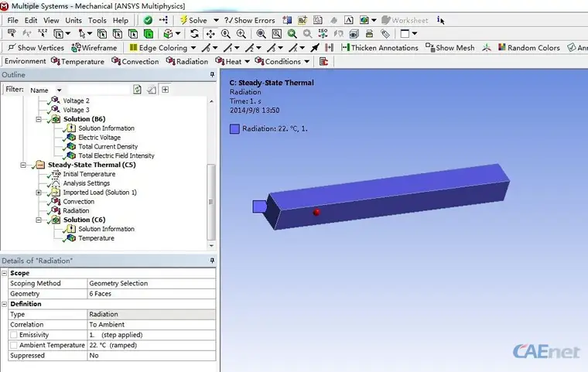588x372 pixels.
Task: Collapse the Scope section in Details
Action: point(5,273)
